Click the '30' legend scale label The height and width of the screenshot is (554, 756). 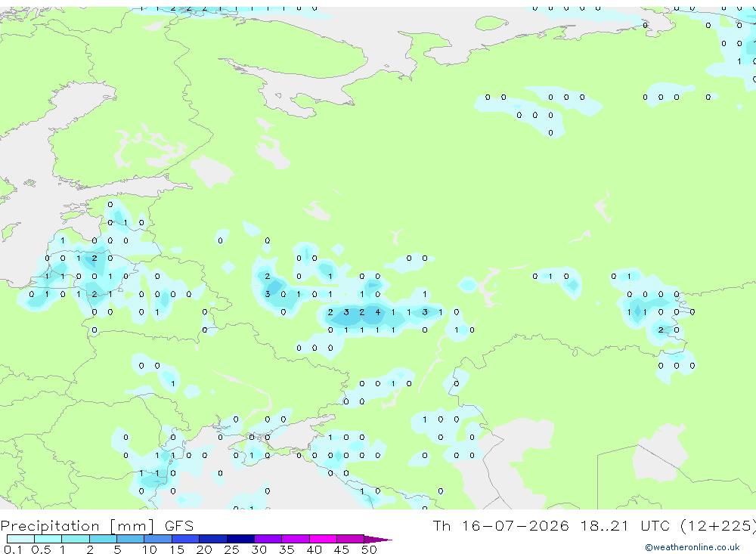[259, 549]
